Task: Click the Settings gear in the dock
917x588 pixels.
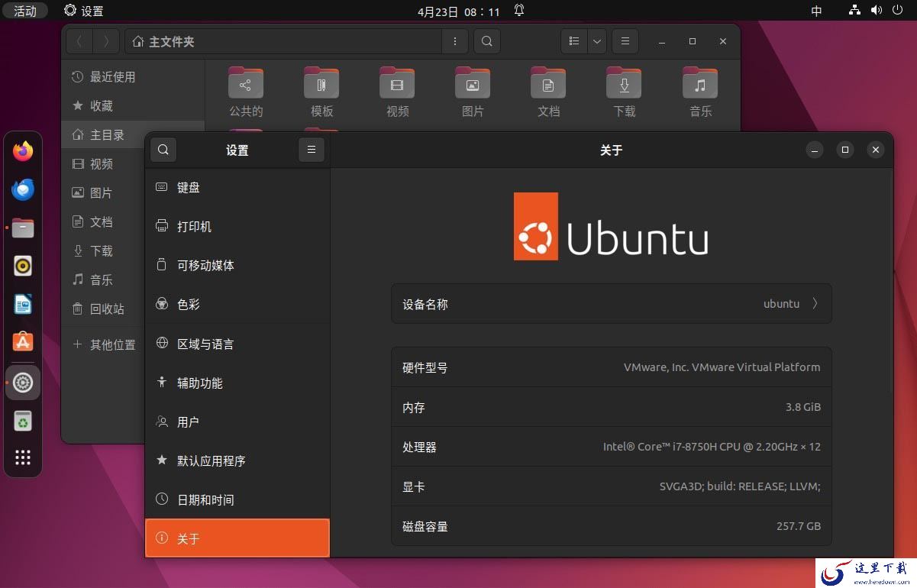Action: tap(23, 383)
